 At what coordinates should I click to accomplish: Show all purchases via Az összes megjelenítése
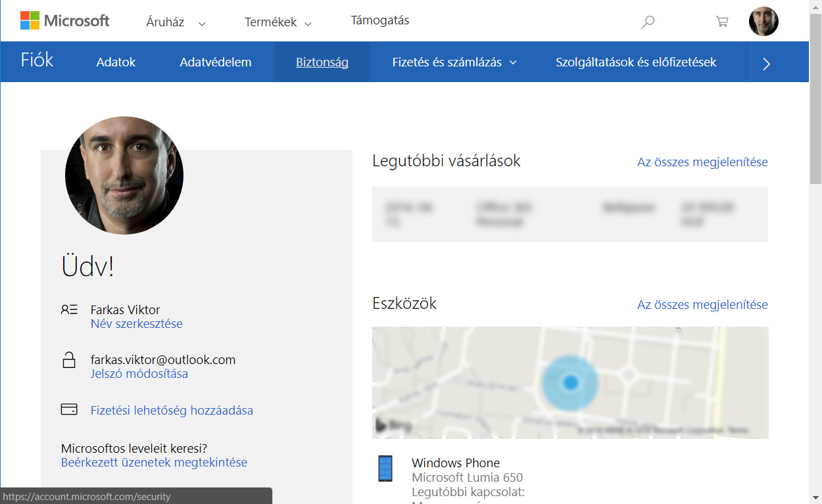(702, 162)
